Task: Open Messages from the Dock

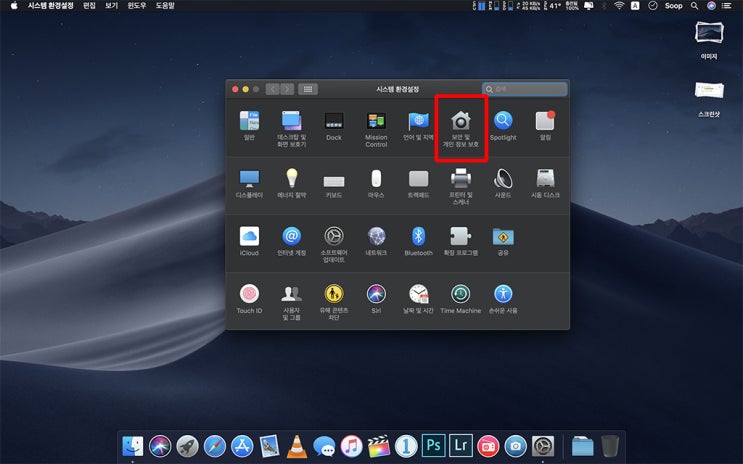Action: tap(324, 446)
